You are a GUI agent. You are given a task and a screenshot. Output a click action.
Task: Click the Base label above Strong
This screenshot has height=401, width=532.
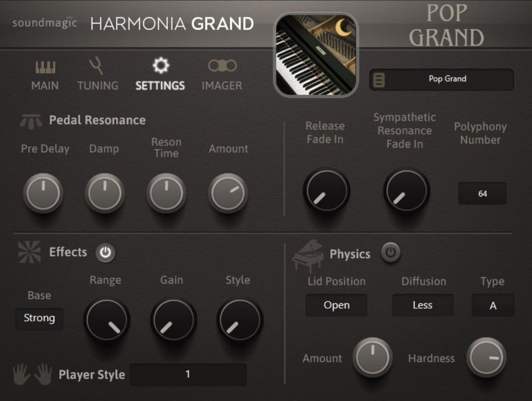(x=39, y=295)
